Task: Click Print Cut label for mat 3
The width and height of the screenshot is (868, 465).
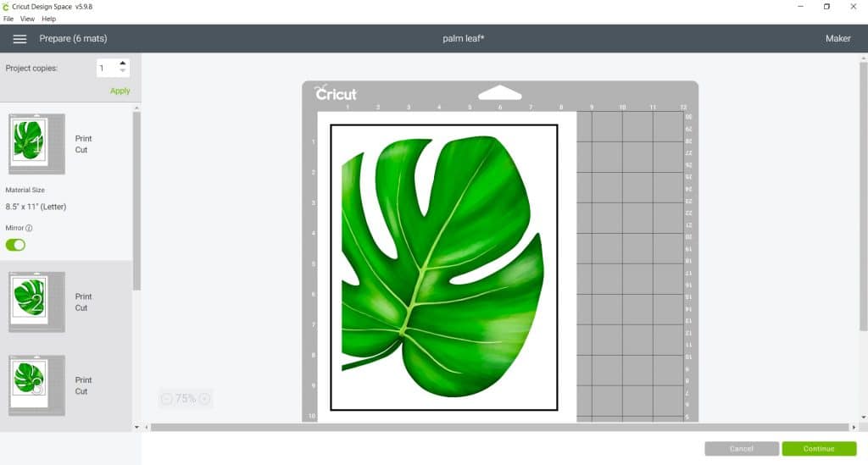Action: [x=83, y=385]
